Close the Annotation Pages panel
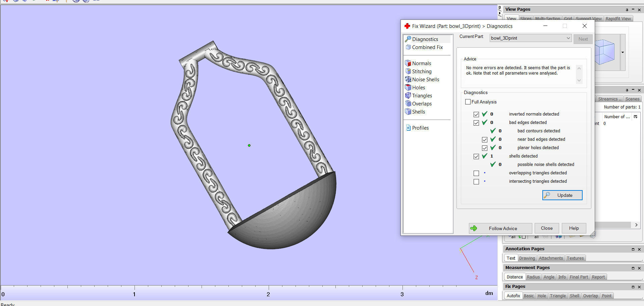This screenshot has height=306, width=644. click(639, 249)
